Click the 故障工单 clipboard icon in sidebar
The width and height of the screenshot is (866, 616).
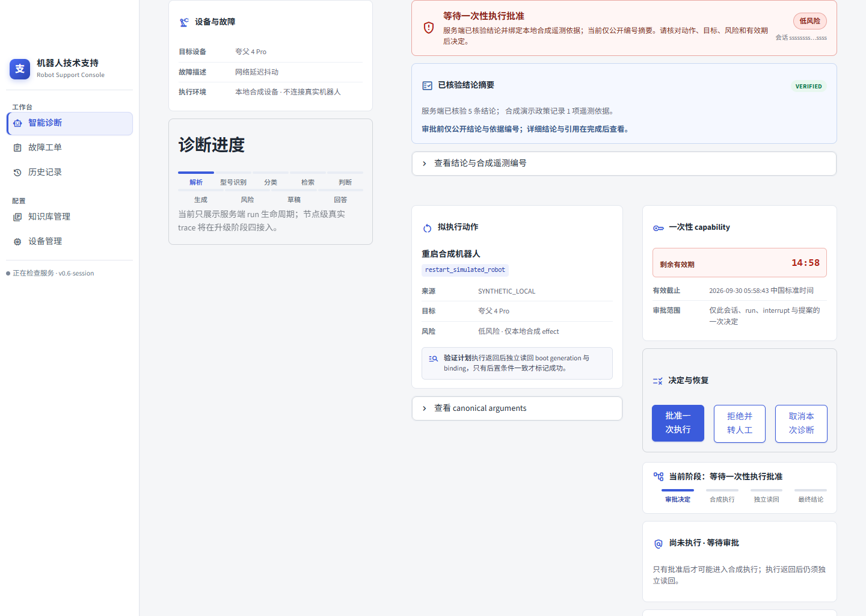point(17,148)
